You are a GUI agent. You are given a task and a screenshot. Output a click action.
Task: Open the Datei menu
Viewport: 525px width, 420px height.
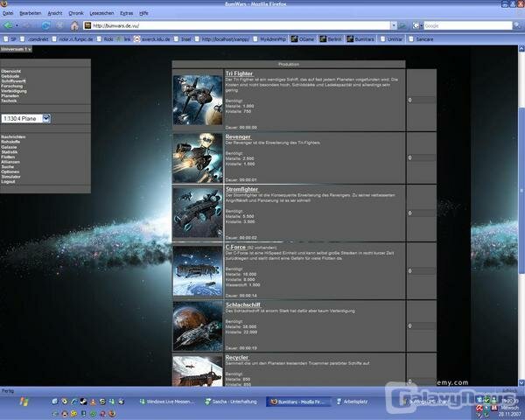click(8, 13)
